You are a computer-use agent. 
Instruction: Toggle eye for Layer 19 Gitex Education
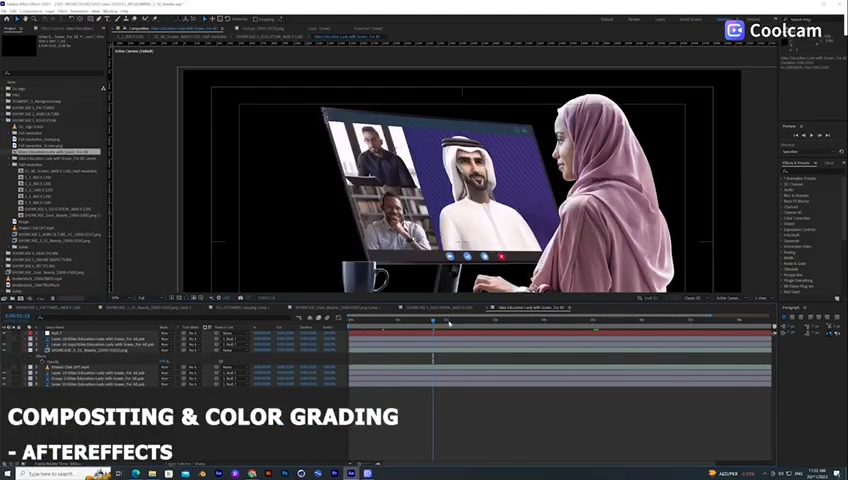point(4,373)
